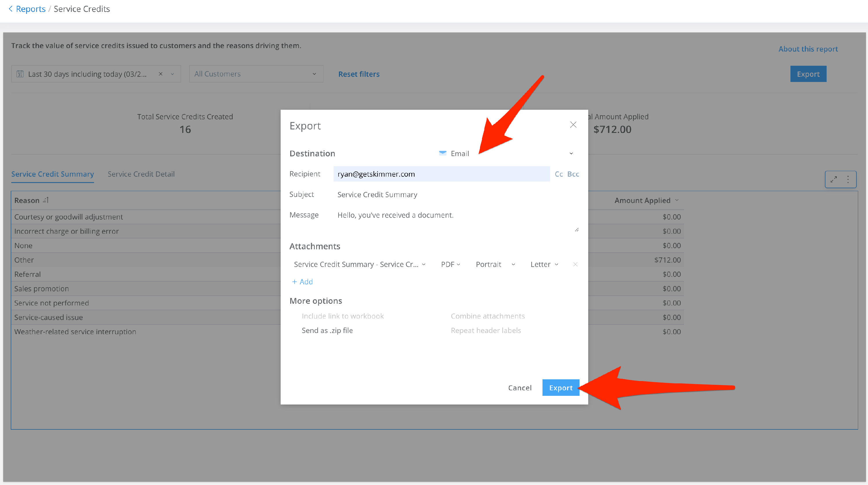Image resolution: width=868 pixels, height=485 pixels.
Task: Click Cancel in the Export dialog
Action: (520, 387)
